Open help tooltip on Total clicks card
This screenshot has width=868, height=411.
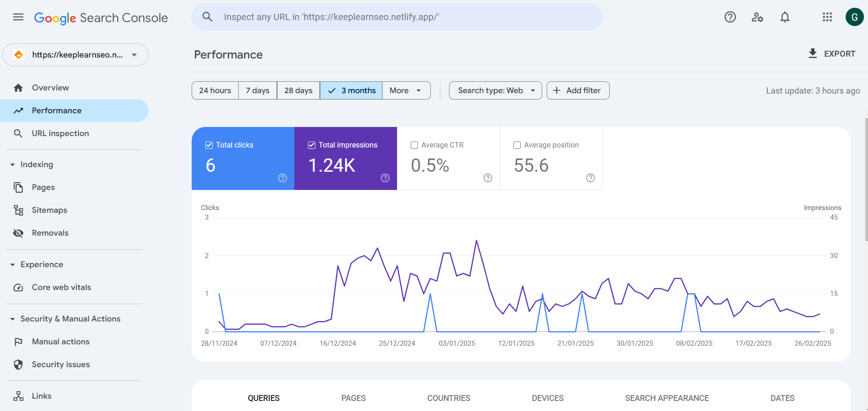282,178
